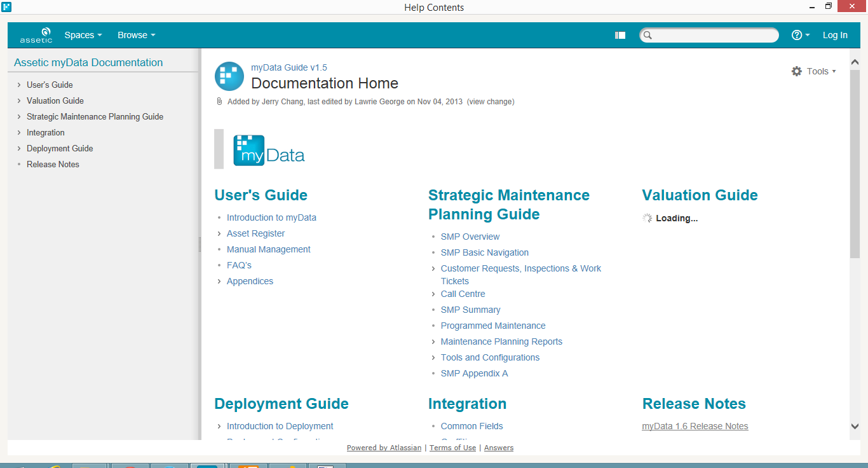This screenshot has height=468, width=868.
Task: Click the attachment paperclip icon
Action: coord(219,102)
